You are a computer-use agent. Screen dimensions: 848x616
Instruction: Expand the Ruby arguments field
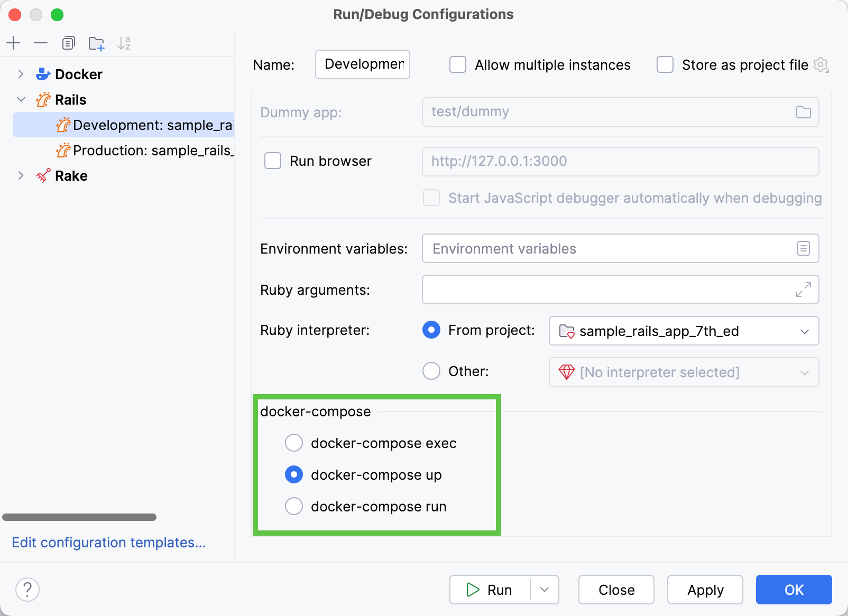pyautogui.click(x=803, y=290)
